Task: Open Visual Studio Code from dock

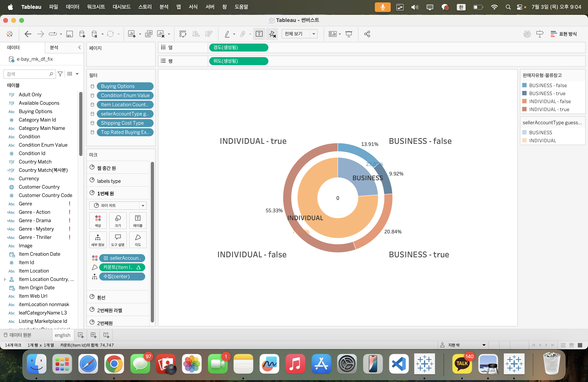Action: coord(399,364)
